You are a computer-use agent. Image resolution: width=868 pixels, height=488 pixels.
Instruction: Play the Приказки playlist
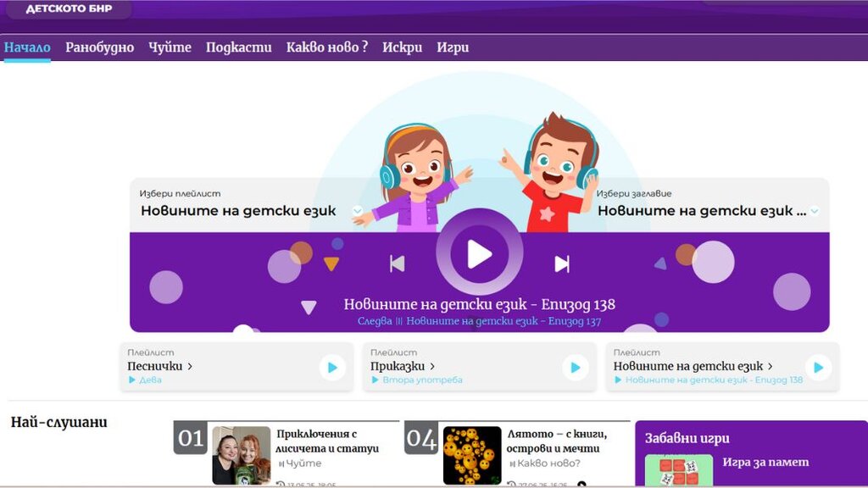pyautogui.click(x=575, y=368)
